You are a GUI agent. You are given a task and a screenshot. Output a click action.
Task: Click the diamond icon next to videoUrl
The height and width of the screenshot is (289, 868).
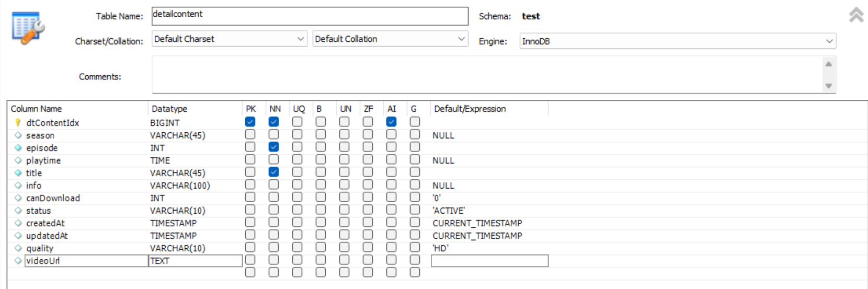click(18, 261)
